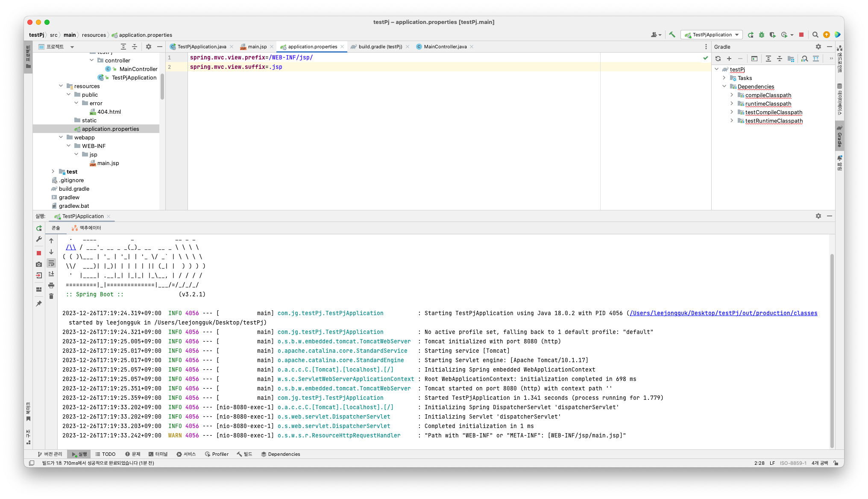The image size is (868, 499).
Task: Run TestPjApplication with coverage
Action: click(772, 35)
